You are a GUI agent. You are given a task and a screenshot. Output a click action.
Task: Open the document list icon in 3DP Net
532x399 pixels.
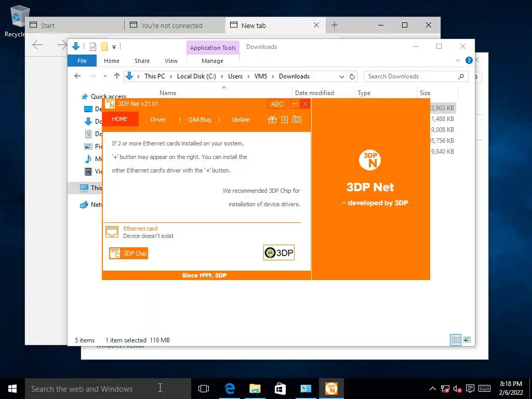[285, 119]
